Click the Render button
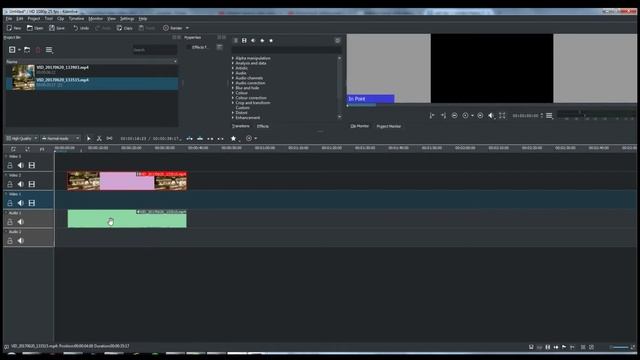 (x=173, y=28)
